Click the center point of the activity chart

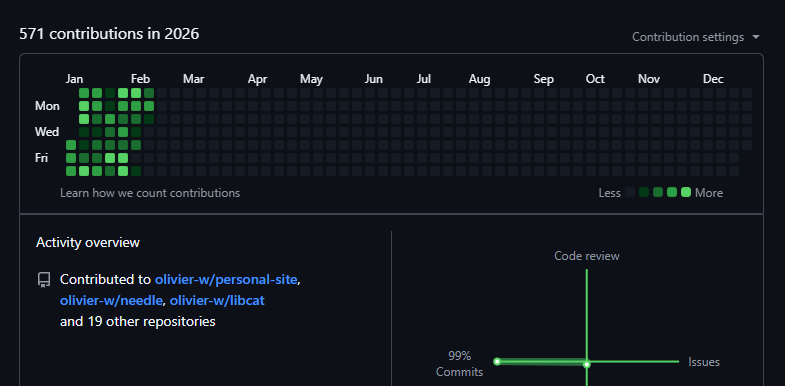(587, 364)
